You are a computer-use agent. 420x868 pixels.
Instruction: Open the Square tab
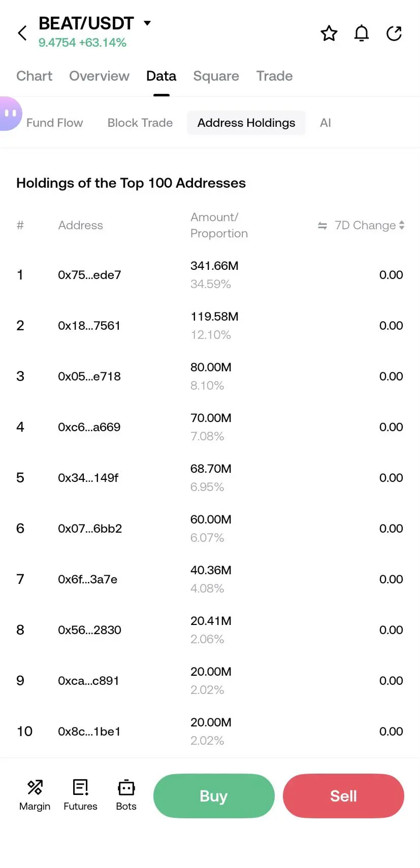coord(216,76)
